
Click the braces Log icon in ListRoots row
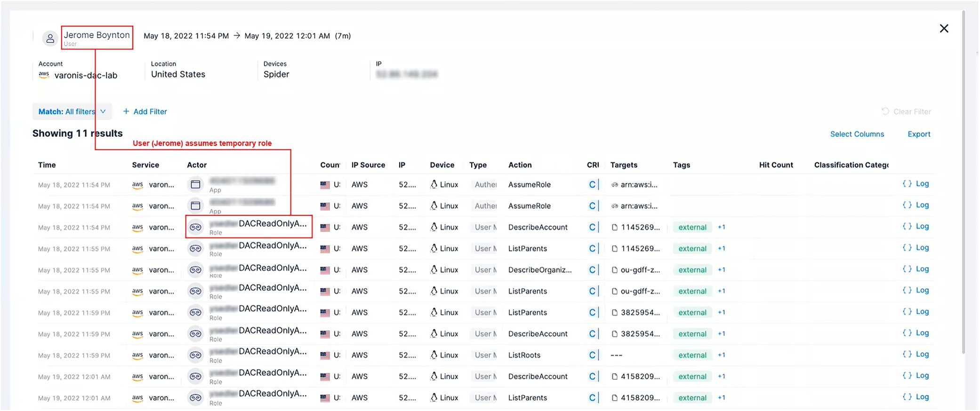pos(907,354)
